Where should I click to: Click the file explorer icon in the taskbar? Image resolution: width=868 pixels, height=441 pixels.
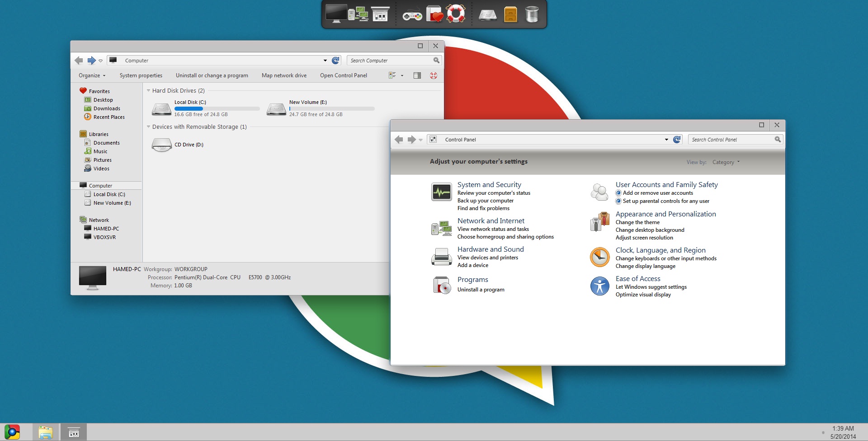[46, 432]
